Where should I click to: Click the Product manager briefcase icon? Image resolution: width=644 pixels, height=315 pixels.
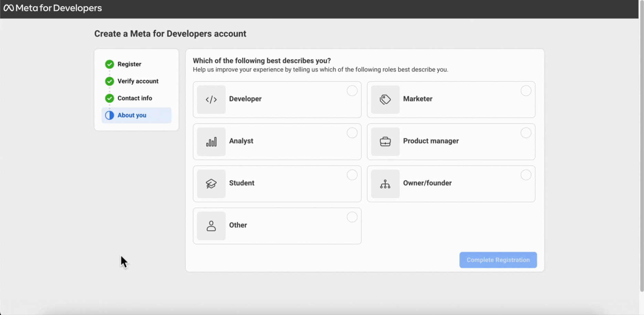pos(385,142)
